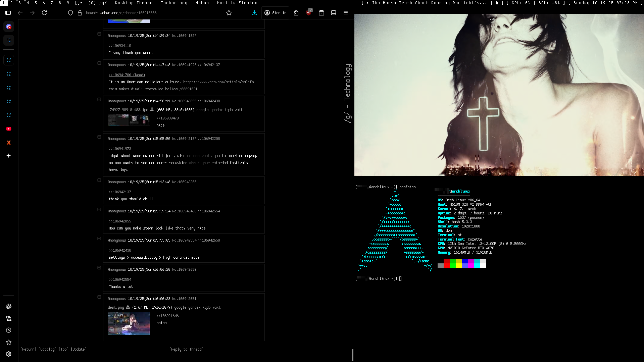Collapse post No.106941827
Viewport: 644px width, 362px height.
(99, 34)
